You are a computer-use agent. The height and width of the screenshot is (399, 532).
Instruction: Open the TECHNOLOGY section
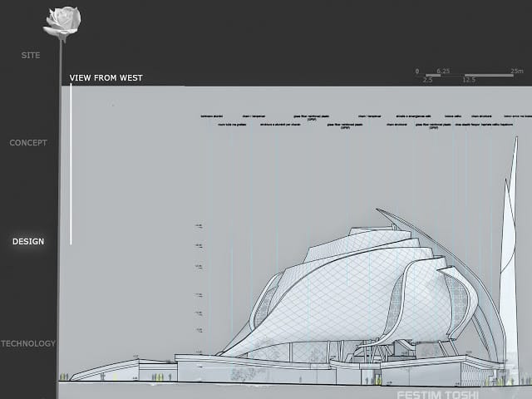[28, 343]
